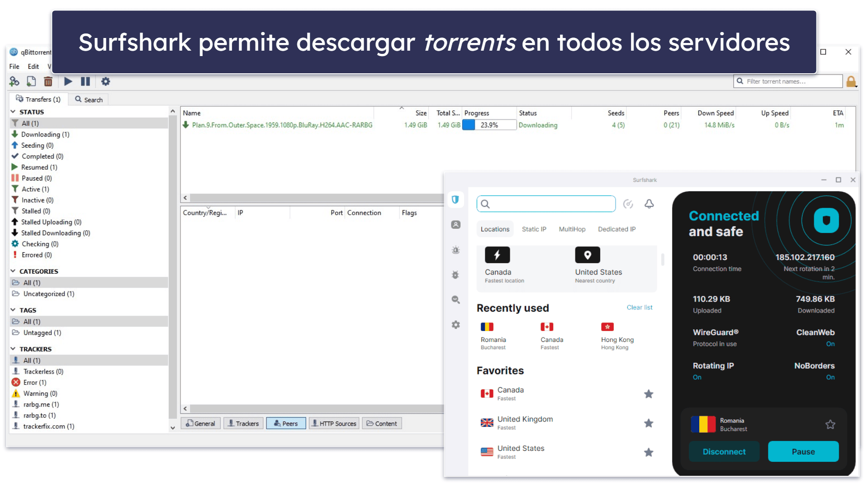This screenshot has height=488, width=868.
Task: Toggle favorite star for Romania Bucharest
Action: [x=830, y=424]
